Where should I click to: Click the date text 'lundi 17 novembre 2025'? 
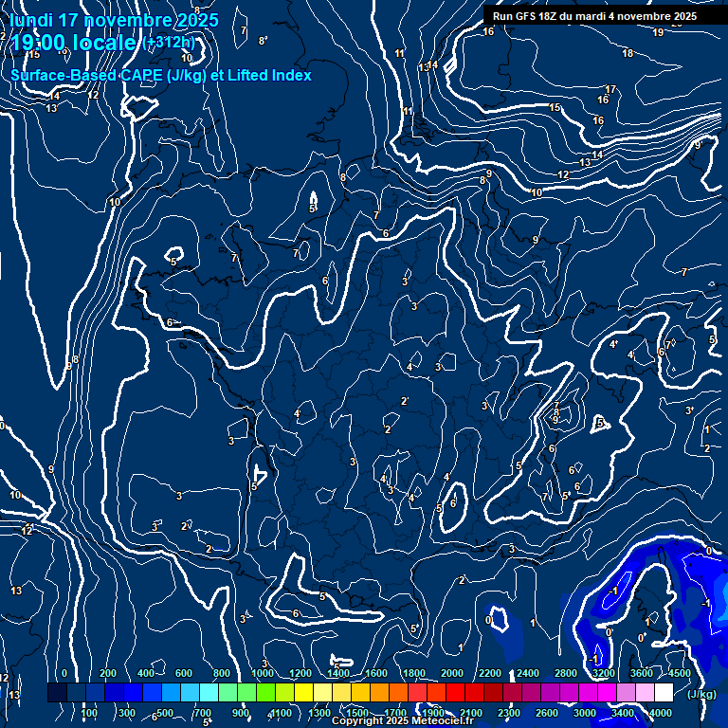pos(114,20)
